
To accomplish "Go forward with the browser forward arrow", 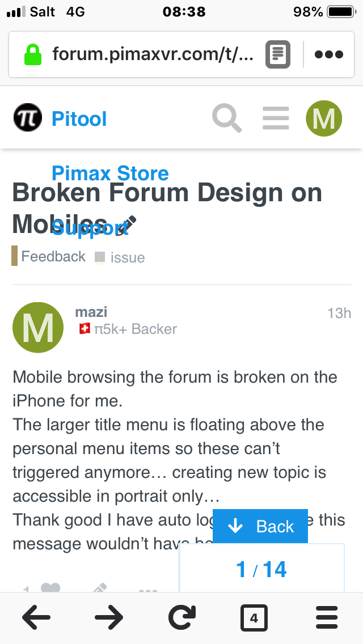I will coord(109,617).
